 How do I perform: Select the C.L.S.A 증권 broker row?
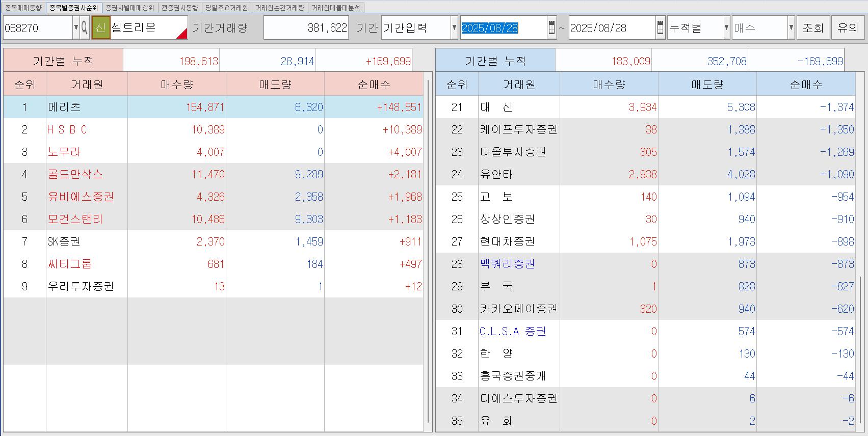click(645, 331)
